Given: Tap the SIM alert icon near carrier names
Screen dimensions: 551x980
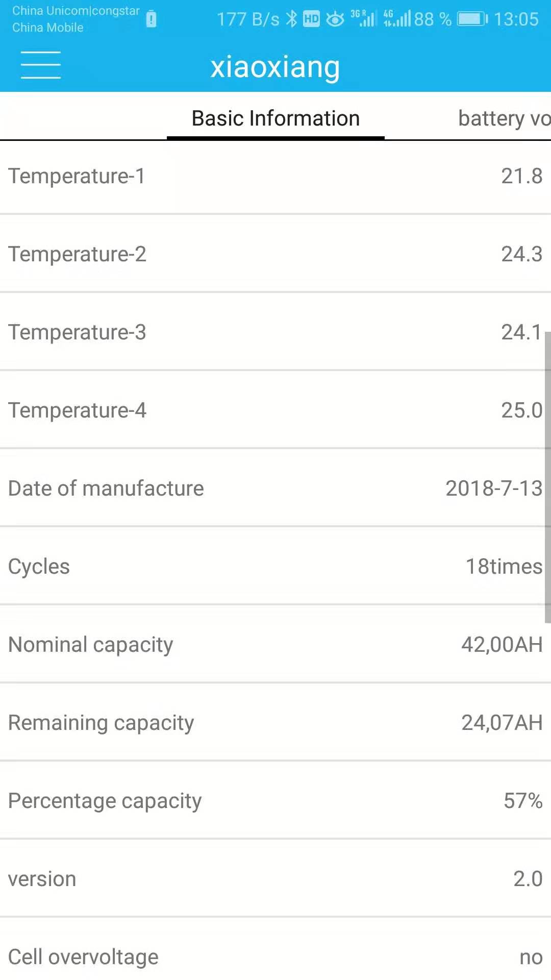Looking at the screenshot, I should 151,19.
